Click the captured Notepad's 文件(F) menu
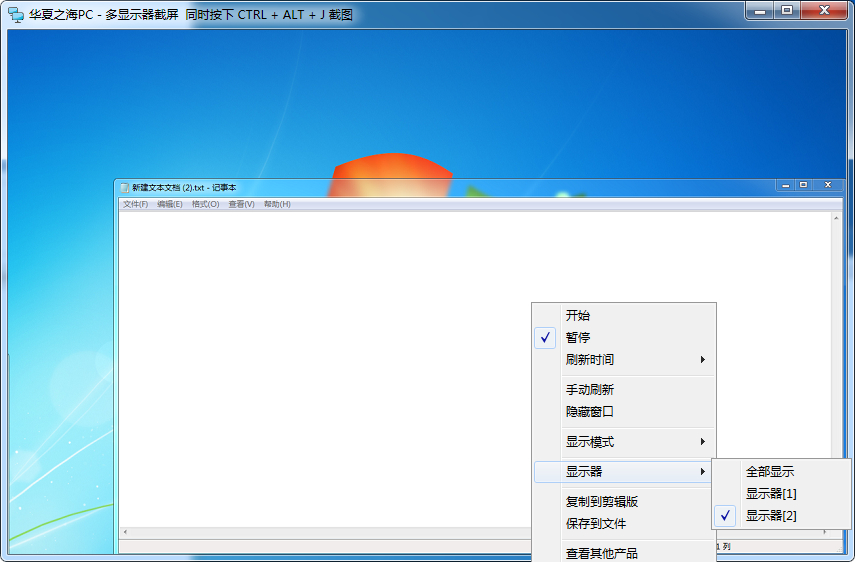This screenshot has width=855, height=562. point(135,204)
